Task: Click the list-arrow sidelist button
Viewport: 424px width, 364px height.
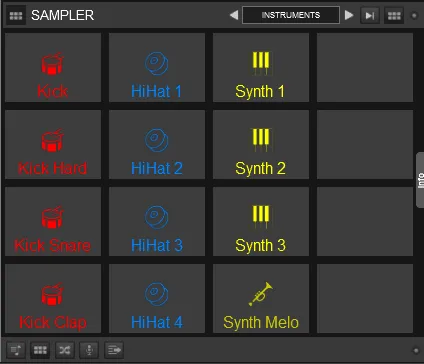Action: (114, 350)
